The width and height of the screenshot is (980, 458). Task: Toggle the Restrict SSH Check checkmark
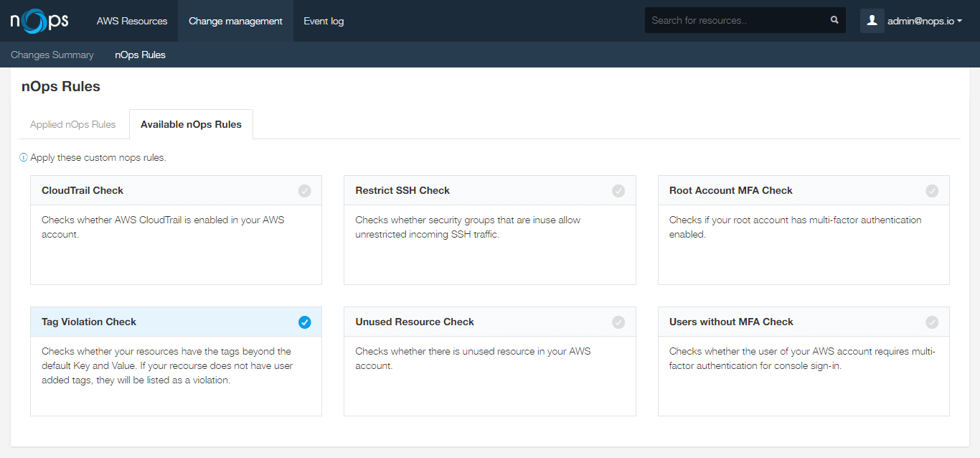618,191
